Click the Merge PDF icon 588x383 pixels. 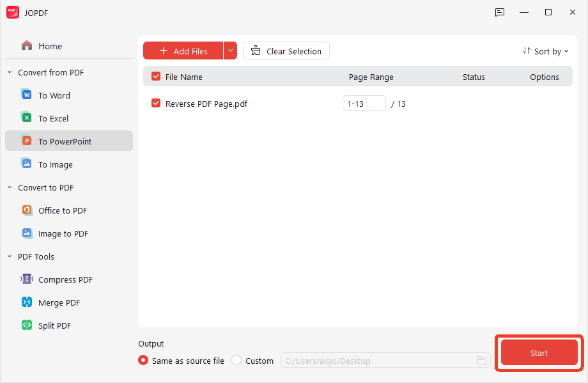26,302
